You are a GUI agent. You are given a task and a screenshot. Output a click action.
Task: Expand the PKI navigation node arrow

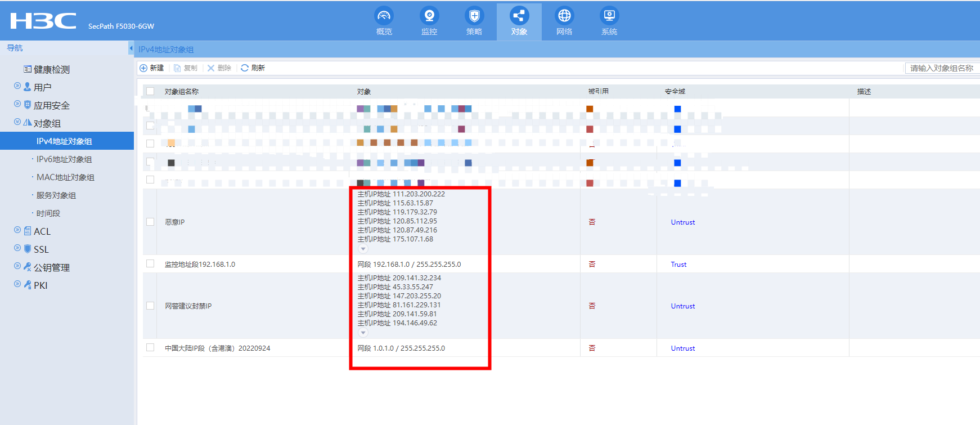17,284
